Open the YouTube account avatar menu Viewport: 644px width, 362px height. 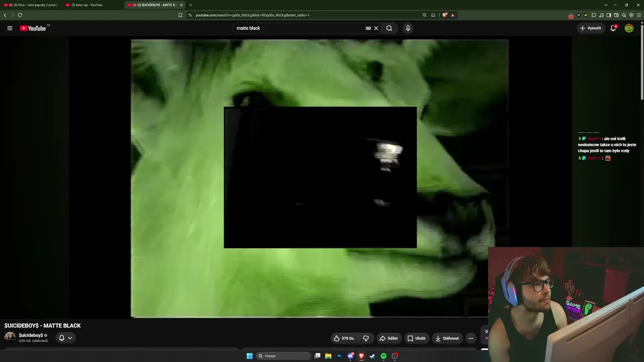tap(629, 28)
